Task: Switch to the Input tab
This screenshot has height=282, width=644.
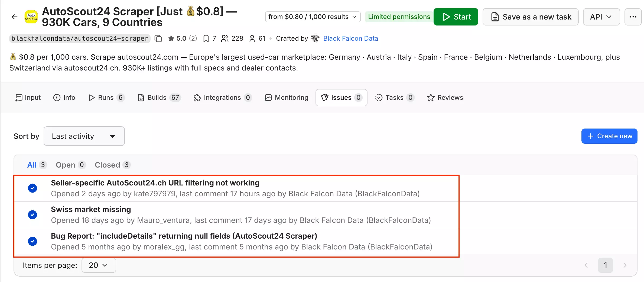Action: pyautogui.click(x=28, y=98)
